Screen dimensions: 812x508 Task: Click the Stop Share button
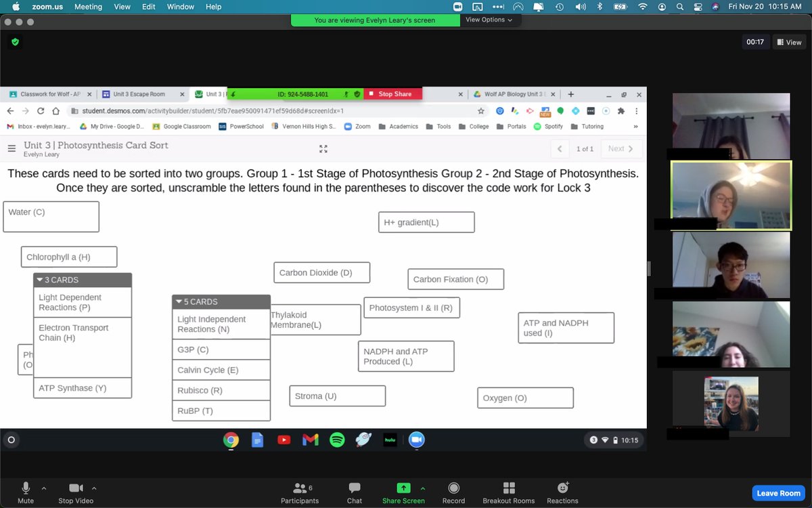(393, 94)
